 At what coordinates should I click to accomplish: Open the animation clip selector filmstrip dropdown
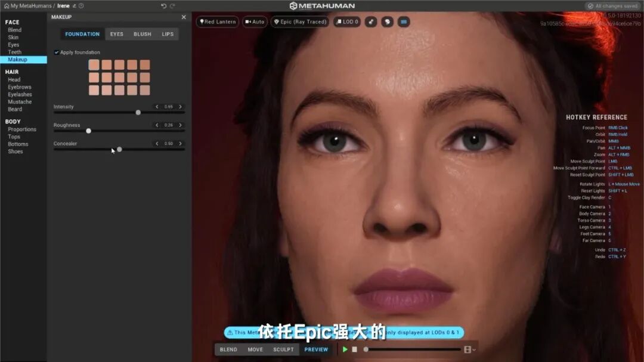469,349
